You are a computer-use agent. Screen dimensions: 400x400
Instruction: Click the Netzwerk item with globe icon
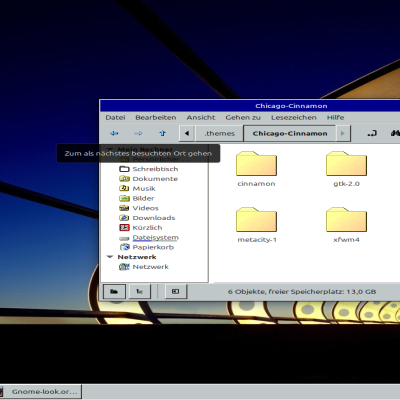144,267
